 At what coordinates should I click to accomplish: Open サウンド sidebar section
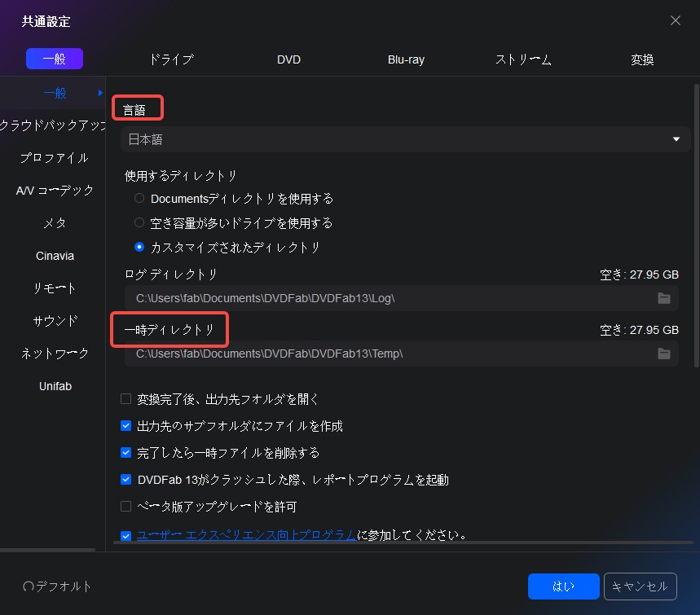click(55, 321)
